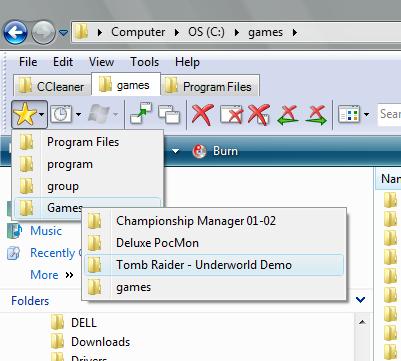This screenshot has width=401, height=361.
Task: Click the red X with green right arrow
Action: pyautogui.click(x=316, y=115)
